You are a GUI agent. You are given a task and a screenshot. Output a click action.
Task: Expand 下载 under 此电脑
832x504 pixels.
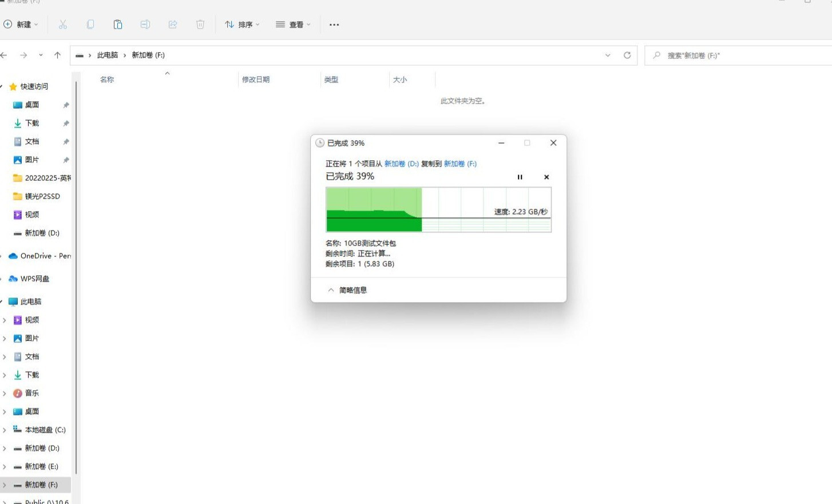[x=5, y=375]
